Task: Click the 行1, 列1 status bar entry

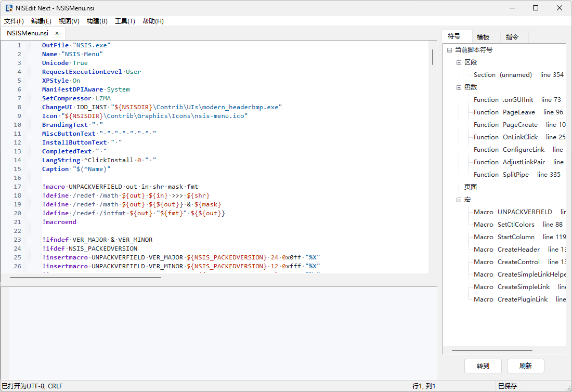Action: [423, 386]
